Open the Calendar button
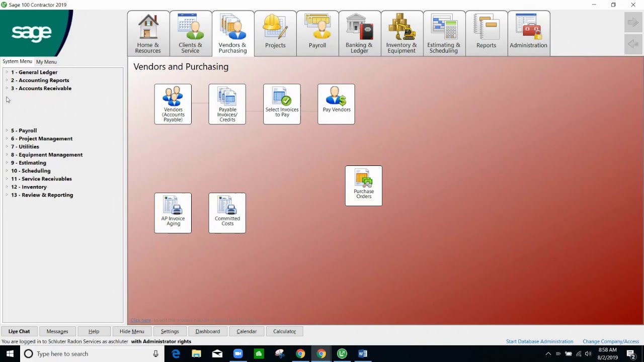 247,331
